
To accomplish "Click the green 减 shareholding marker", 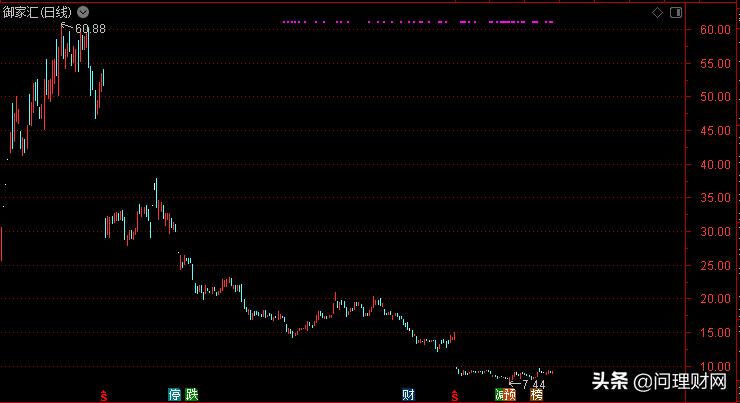I will pos(501,394).
